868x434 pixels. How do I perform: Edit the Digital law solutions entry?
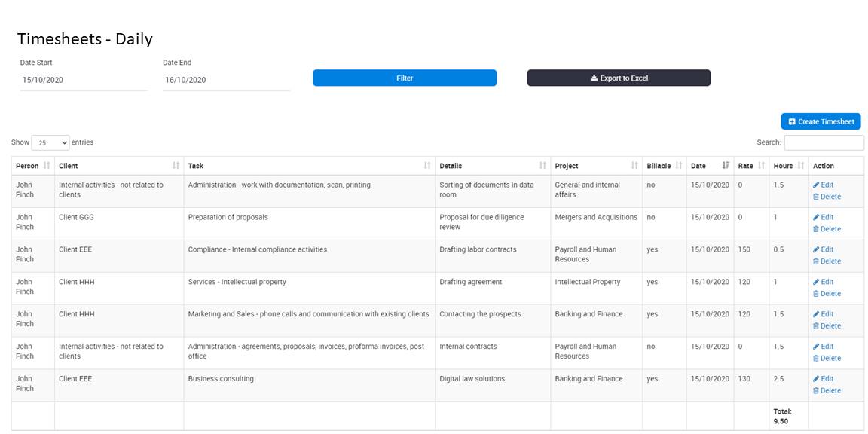[823, 379]
